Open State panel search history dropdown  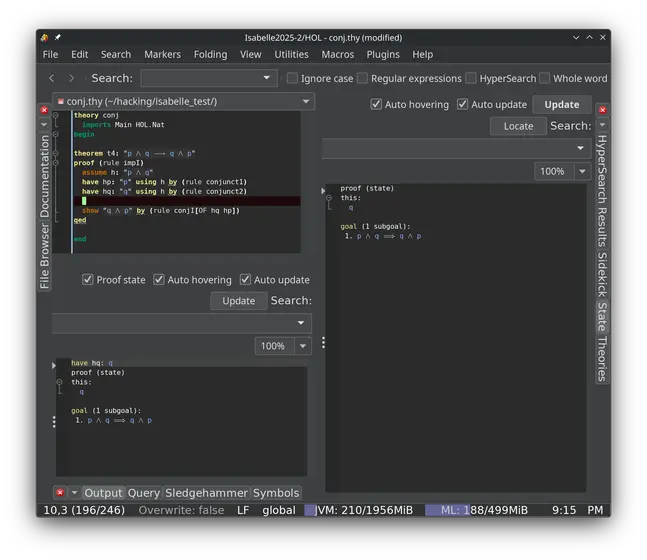[580, 148]
